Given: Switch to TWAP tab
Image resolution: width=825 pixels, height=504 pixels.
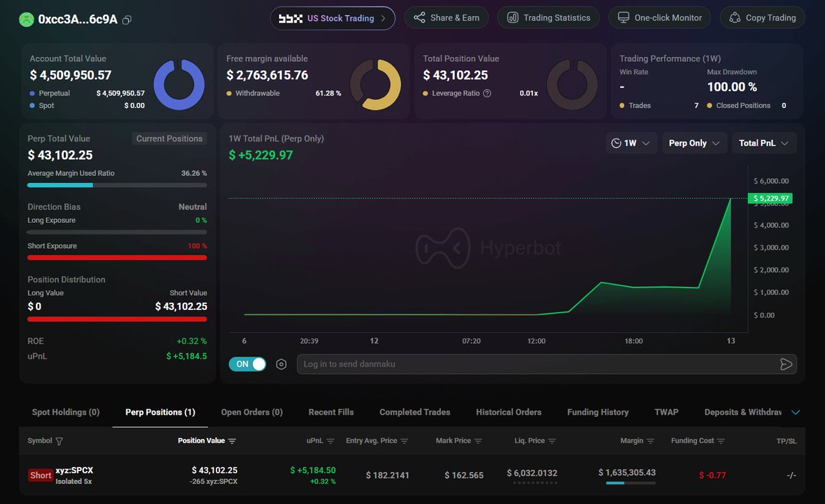Looking at the screenshot, I should pos(666,413).
